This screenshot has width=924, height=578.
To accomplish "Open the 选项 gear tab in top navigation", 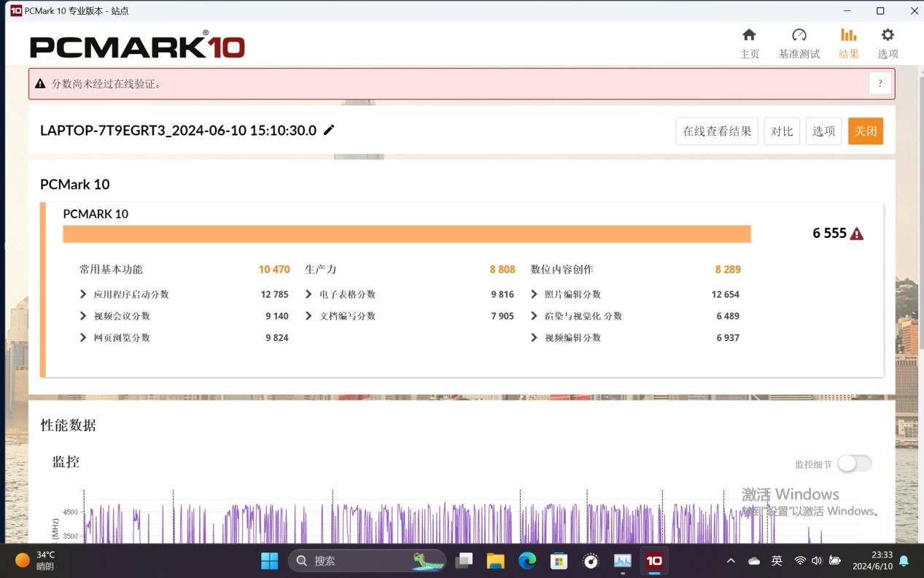I will pyautogui.click(x=888, y=43).
